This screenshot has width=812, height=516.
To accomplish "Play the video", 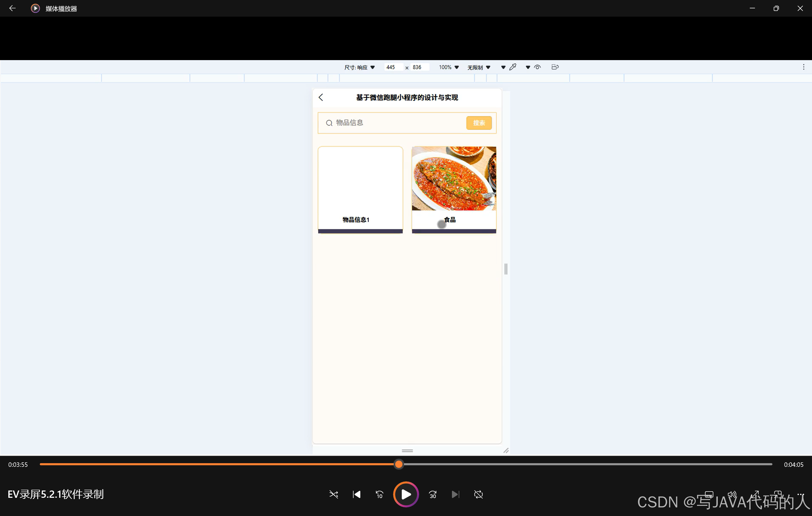I will [x=406, y=494].
